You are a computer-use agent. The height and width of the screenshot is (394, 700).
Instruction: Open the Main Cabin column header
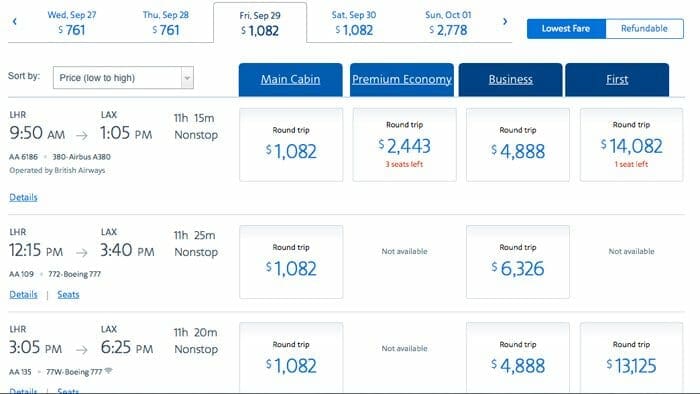point(291,80)
